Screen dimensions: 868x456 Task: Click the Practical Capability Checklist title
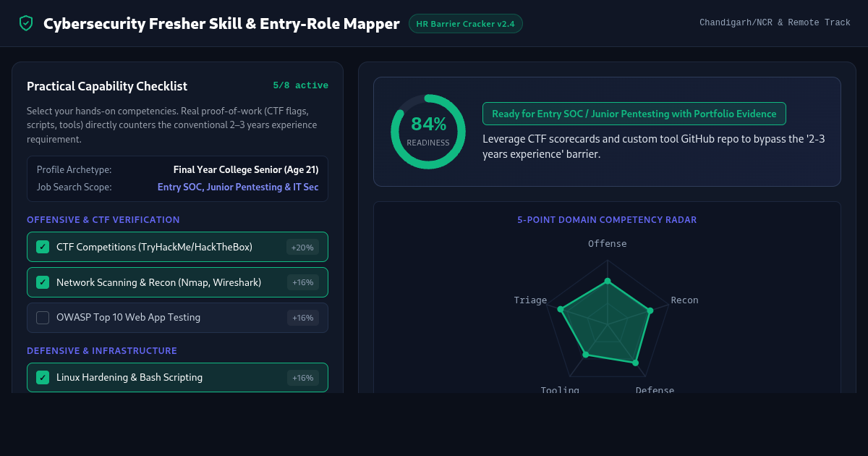pyautogui.click(x=107, y=86)
